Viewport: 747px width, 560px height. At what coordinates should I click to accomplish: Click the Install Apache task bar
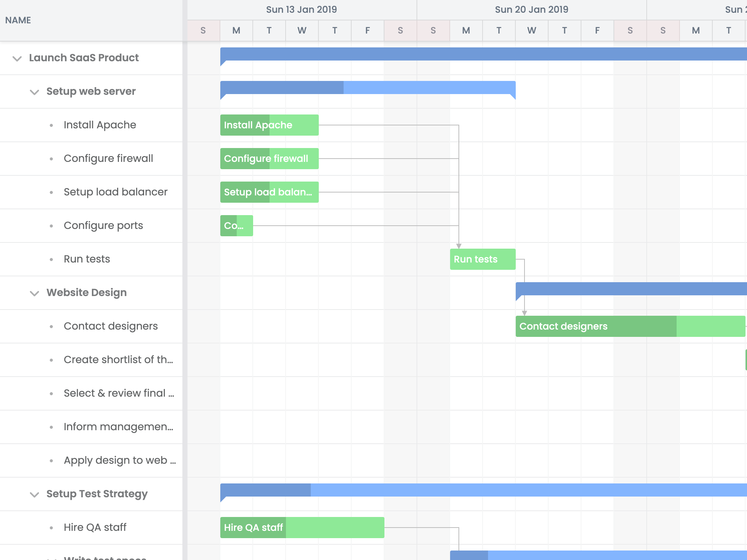(x=270, y=125)
